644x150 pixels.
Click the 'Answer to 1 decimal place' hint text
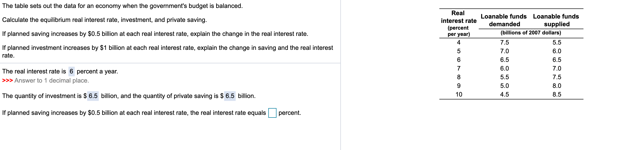click(51, 80)
